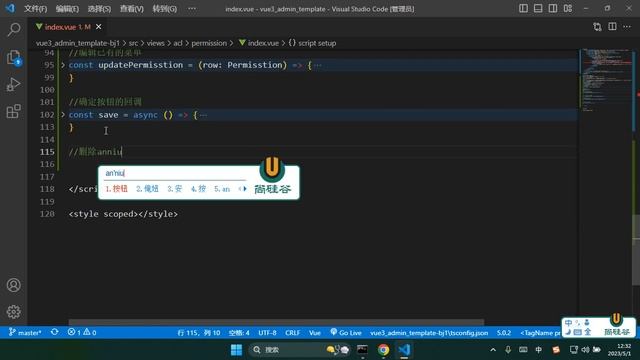Select IME candidate 5 an
The height and width of the screenshot is (360, 640).
[222, 189]
